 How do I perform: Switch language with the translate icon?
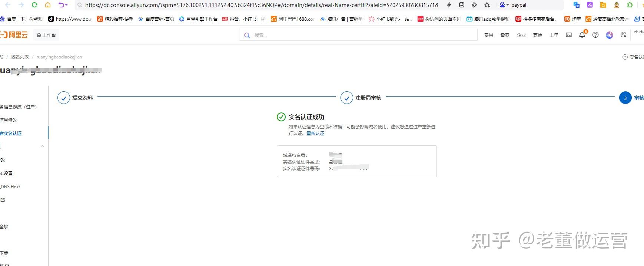(x=624, y=35)
